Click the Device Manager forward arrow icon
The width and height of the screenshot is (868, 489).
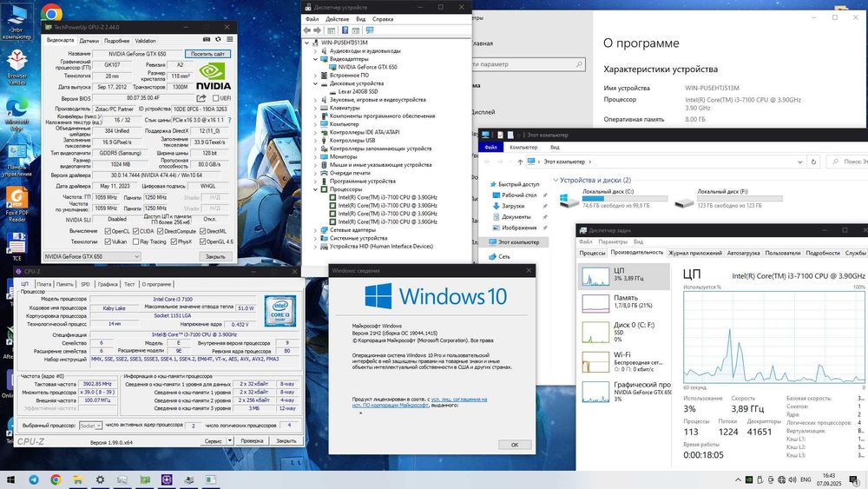pyautogui.click(x=318, y=30)
